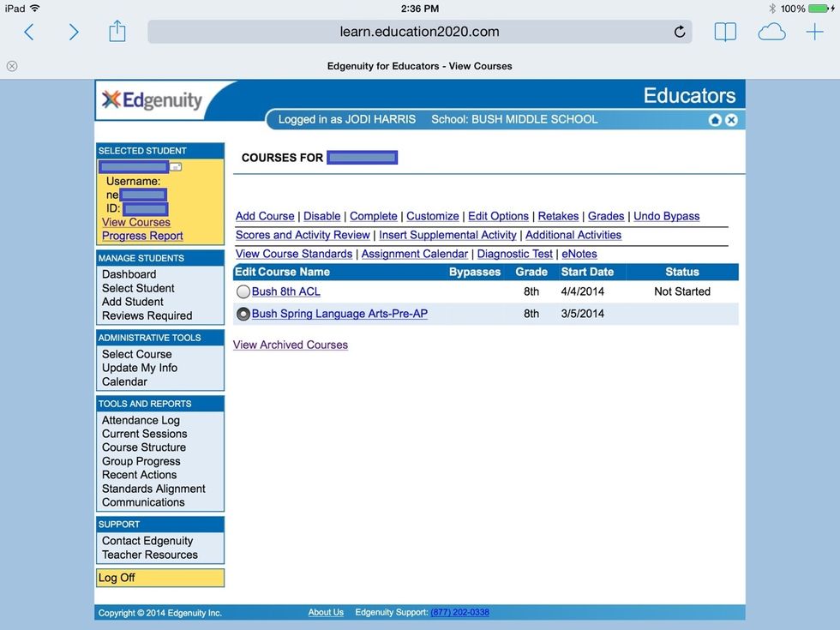840x630 pixels.
Task: Click the Status column header
Action: (682, 272)
